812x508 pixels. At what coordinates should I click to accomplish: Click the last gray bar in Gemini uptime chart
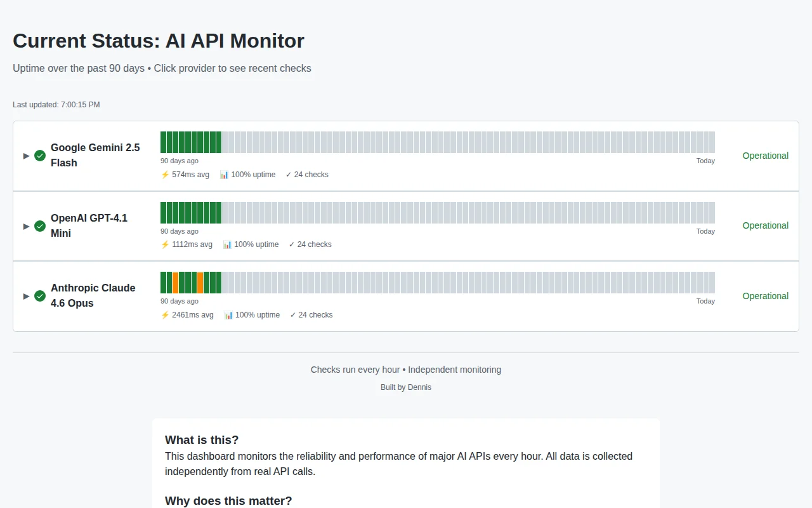click(712, 142)
